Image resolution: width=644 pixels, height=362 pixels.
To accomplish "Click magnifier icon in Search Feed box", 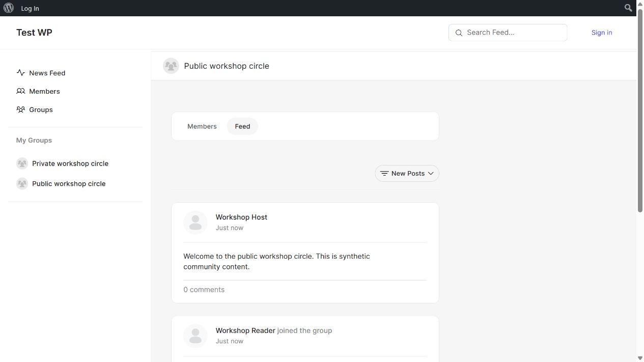I will pos(459,33).
